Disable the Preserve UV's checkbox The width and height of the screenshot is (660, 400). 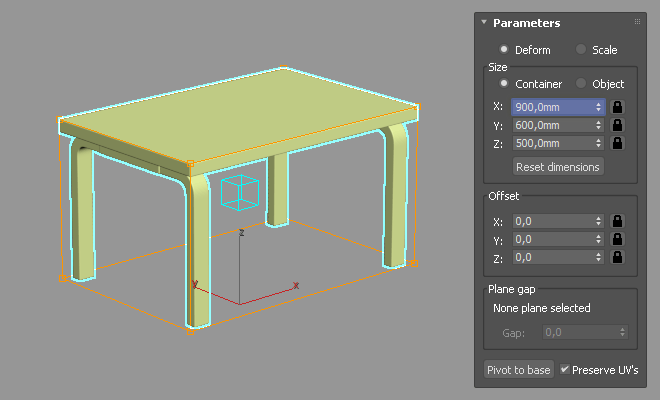[565, 369]
